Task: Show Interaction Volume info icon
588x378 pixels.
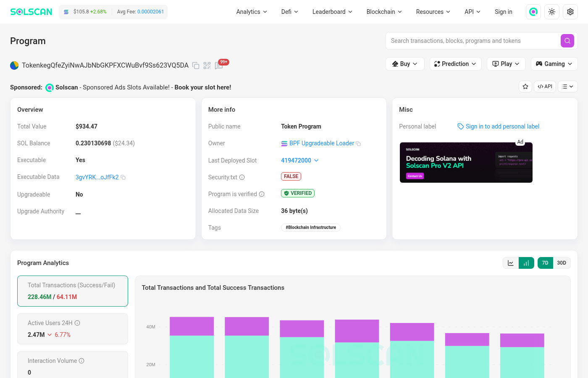Action: click(x=81, y=361)
